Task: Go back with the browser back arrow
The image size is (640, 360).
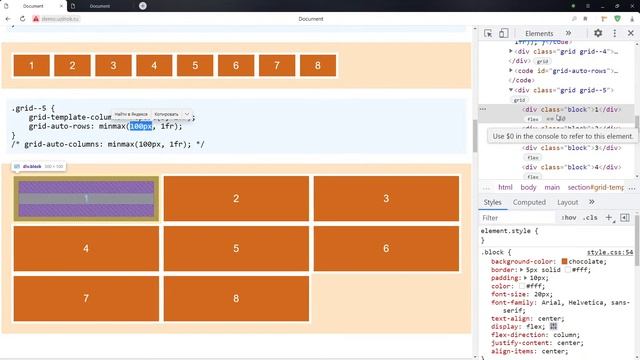Action: pyautogui.click(x=8, y=19)
